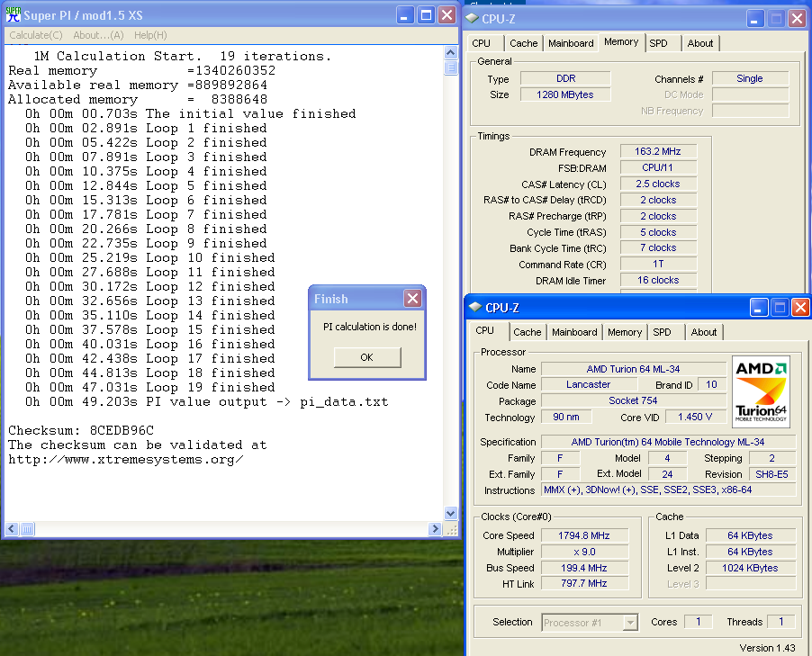
Task: Click the DRAM Idle Timer value 16 clocks
Action: click(658, 280)
